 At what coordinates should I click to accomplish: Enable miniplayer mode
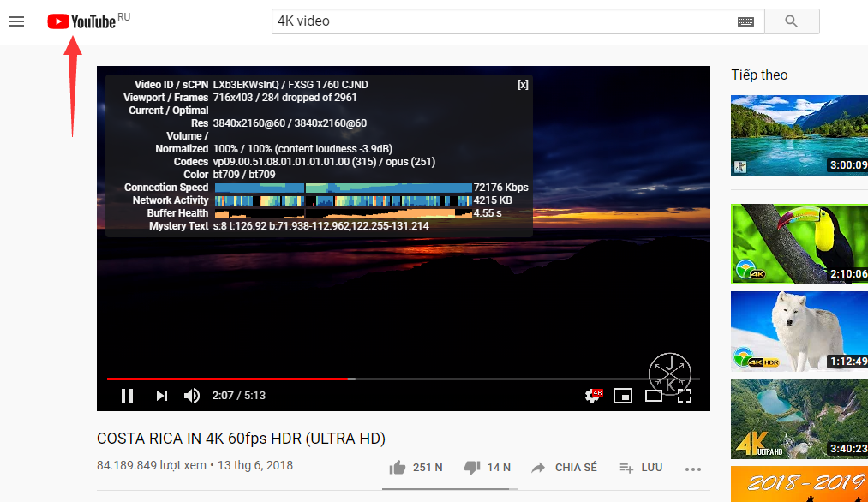623,396
